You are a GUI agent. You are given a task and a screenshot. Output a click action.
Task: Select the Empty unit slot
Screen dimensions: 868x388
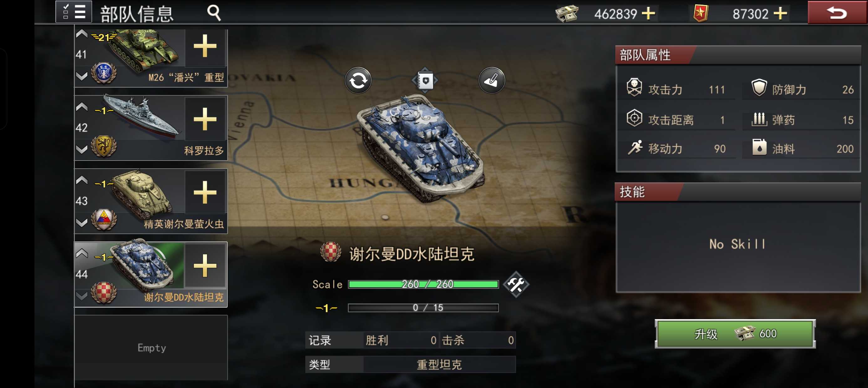(151, 348)
